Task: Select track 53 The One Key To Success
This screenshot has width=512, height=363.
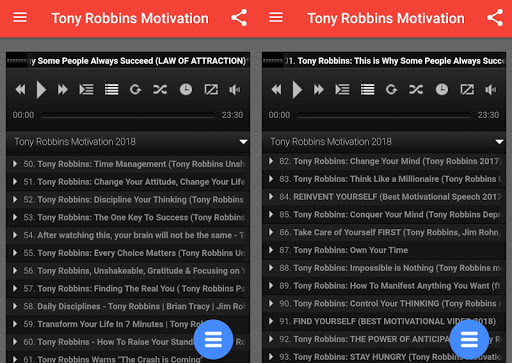Action: (128, 217)
